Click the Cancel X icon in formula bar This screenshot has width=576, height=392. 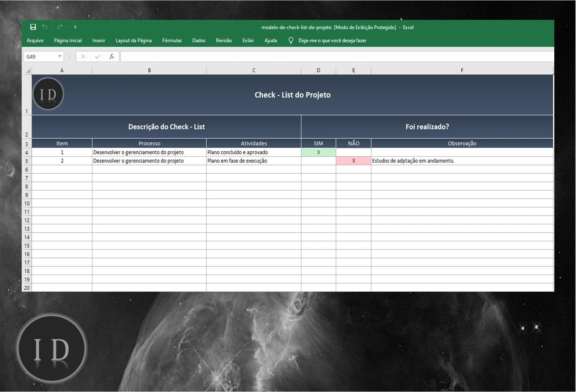[83, 57]
